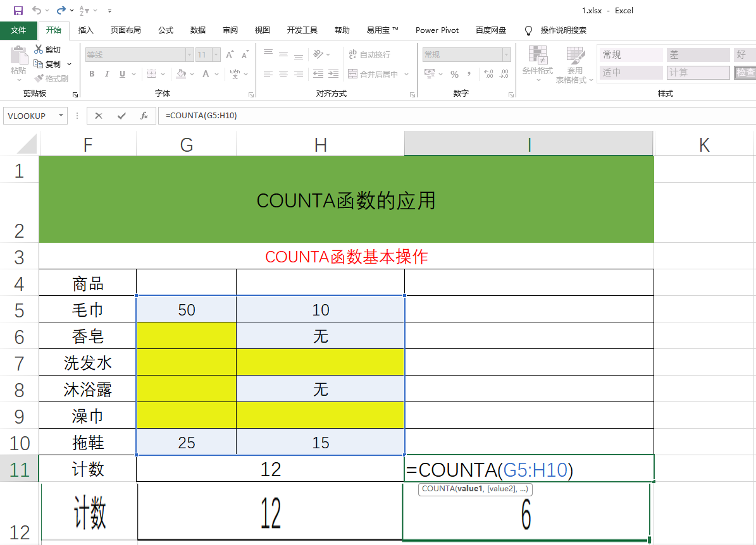Click the Undo arrow icon

point(37,10)
